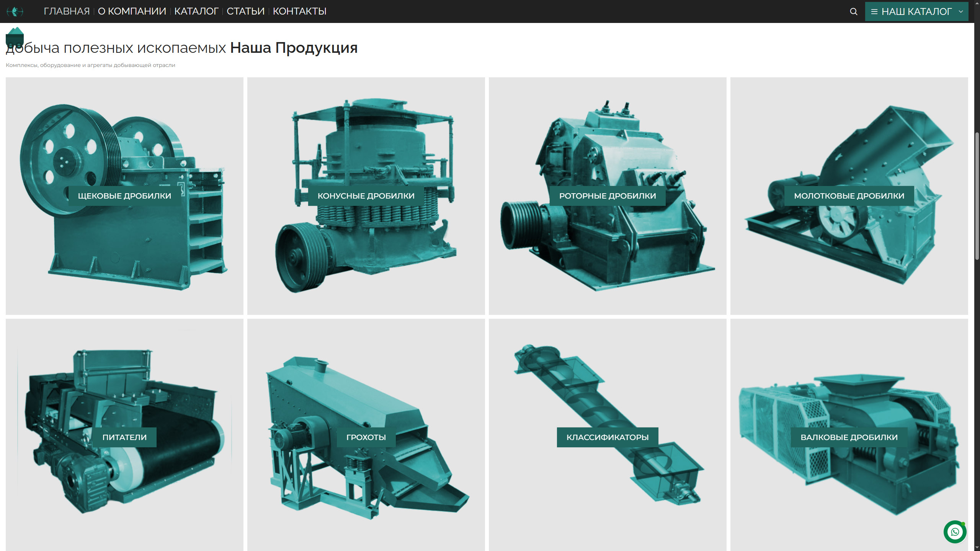This screenshot has width=980, height=551.
Task: Open Контакты in the top menu
Action: click(299, 11)
